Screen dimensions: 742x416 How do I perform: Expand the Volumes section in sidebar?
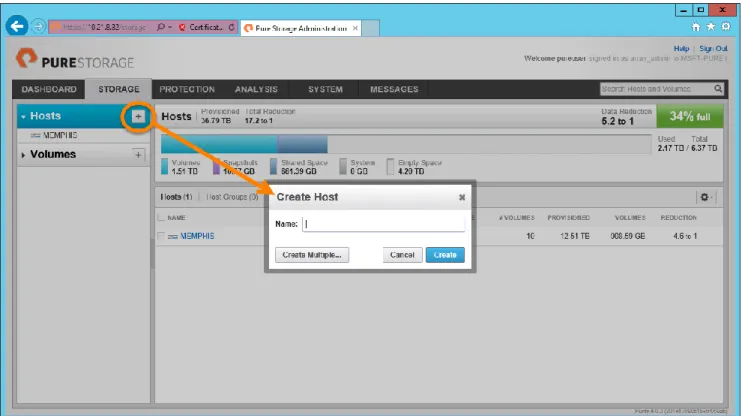point(23,155)
